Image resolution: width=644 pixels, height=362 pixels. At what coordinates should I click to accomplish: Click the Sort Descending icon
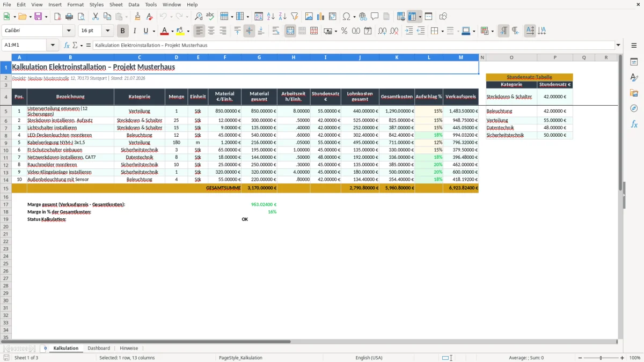[x=283, y=17]
